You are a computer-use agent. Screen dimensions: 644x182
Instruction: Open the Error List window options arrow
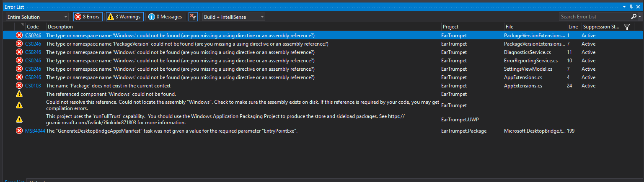point(624,7)
